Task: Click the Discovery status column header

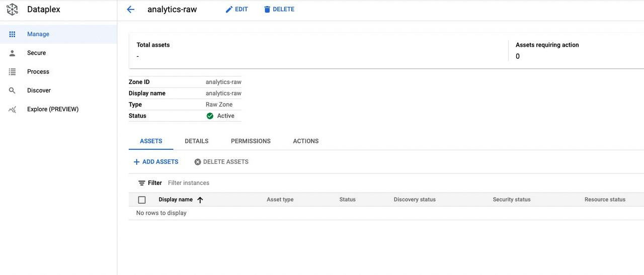Action: click(415, 200)
